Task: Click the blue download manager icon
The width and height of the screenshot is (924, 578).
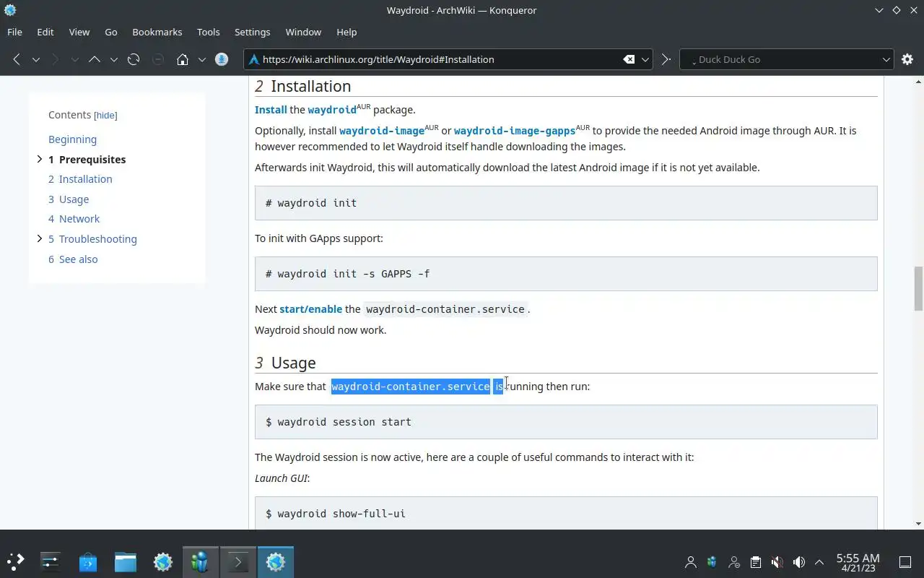Action: [222, 59]
